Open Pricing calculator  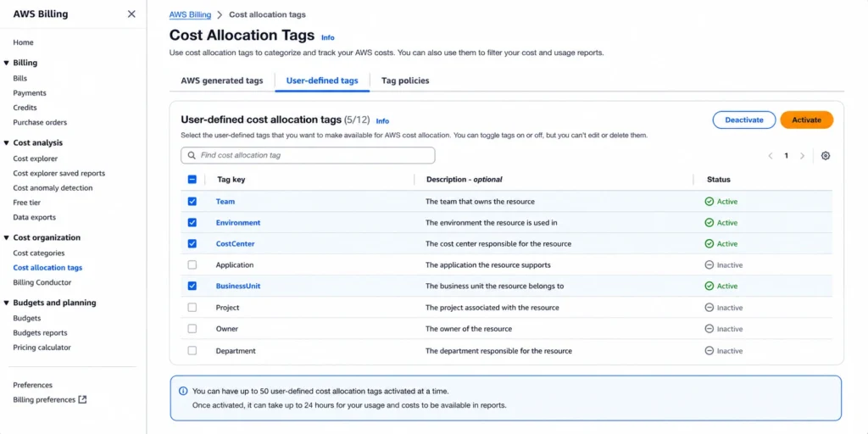[x=42, y=348]
